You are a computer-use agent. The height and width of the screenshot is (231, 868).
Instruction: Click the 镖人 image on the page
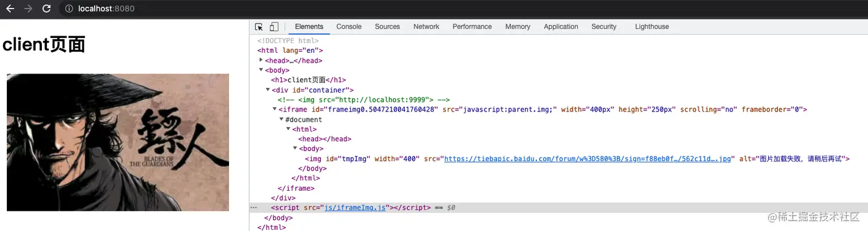coord(118,142)
